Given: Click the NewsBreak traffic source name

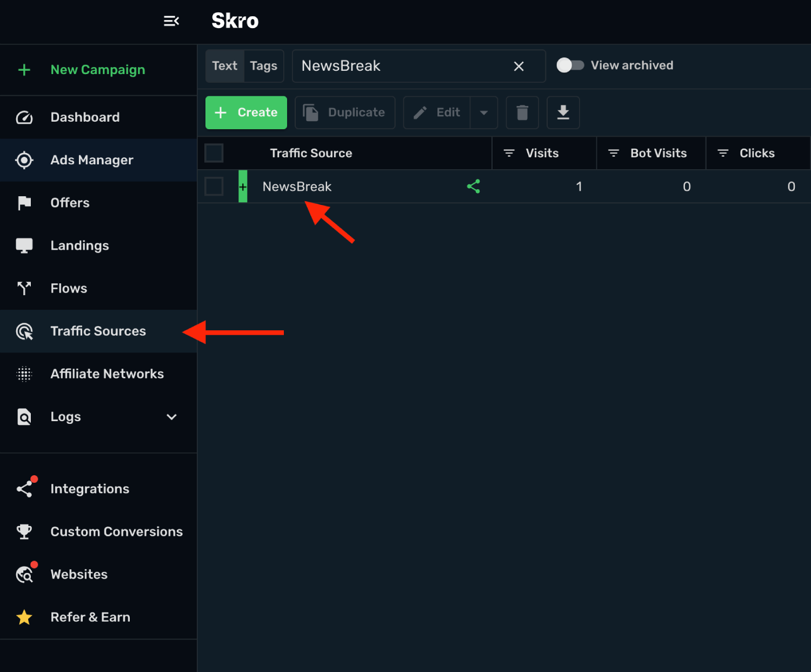Looking at the screenshot, I should click(x=297, y=187).
